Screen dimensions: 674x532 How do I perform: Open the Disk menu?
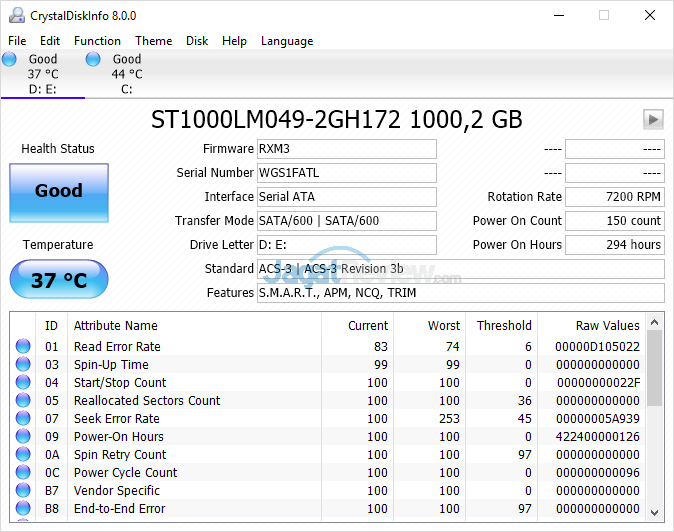[x=197, y=41]
